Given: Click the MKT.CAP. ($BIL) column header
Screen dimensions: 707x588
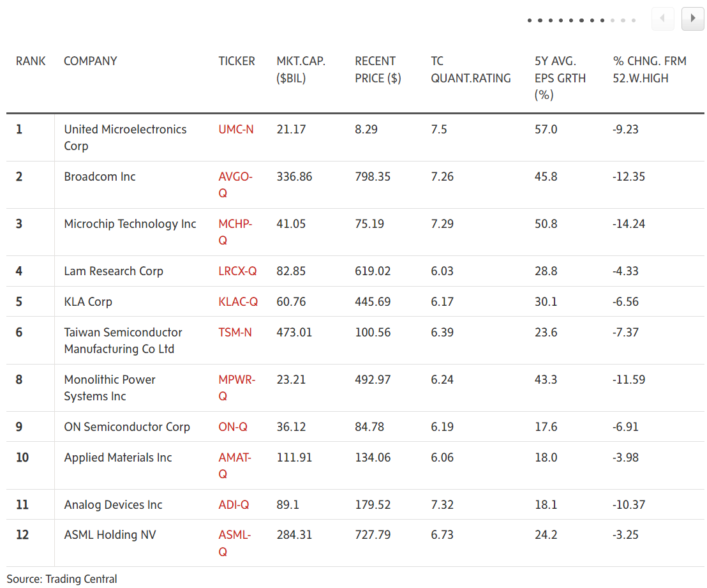Looking at the screenshot, I should point(301,70).
